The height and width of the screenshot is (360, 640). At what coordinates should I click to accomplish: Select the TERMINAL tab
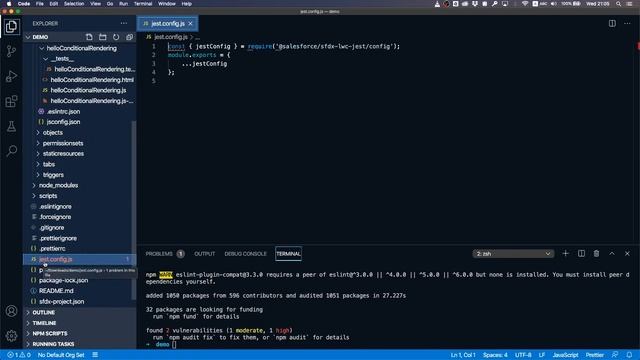coord(288,254)
